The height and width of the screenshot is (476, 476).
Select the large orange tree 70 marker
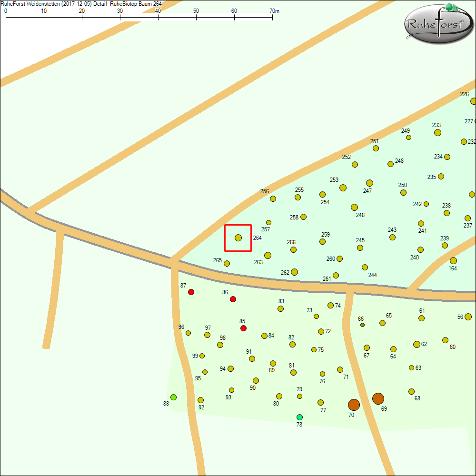354,405
